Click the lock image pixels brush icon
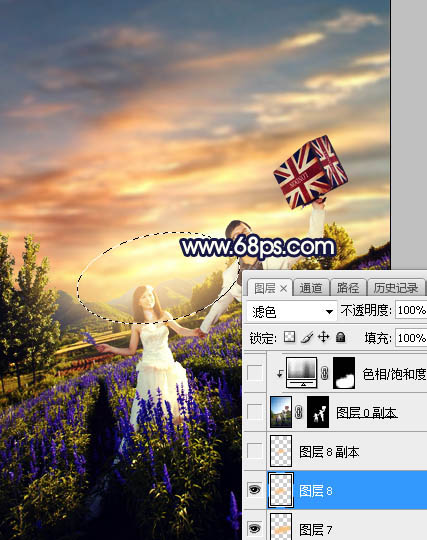 [x=306, y=337]
